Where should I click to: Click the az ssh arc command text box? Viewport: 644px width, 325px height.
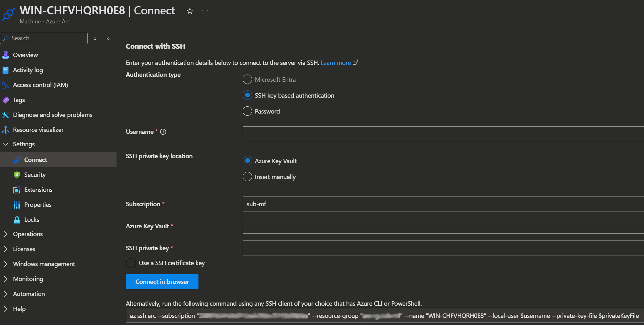(385, 316)
